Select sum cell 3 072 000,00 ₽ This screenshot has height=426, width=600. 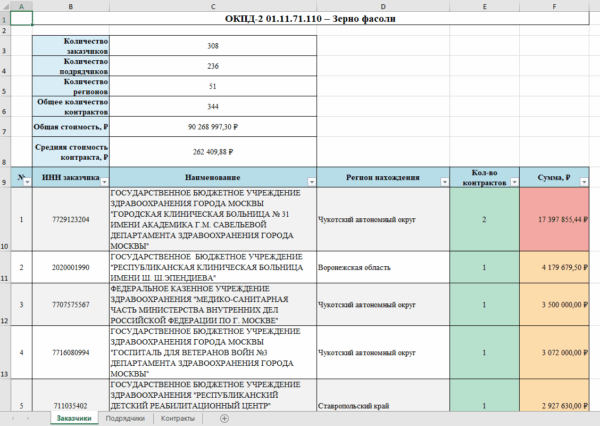coord(554,353)
